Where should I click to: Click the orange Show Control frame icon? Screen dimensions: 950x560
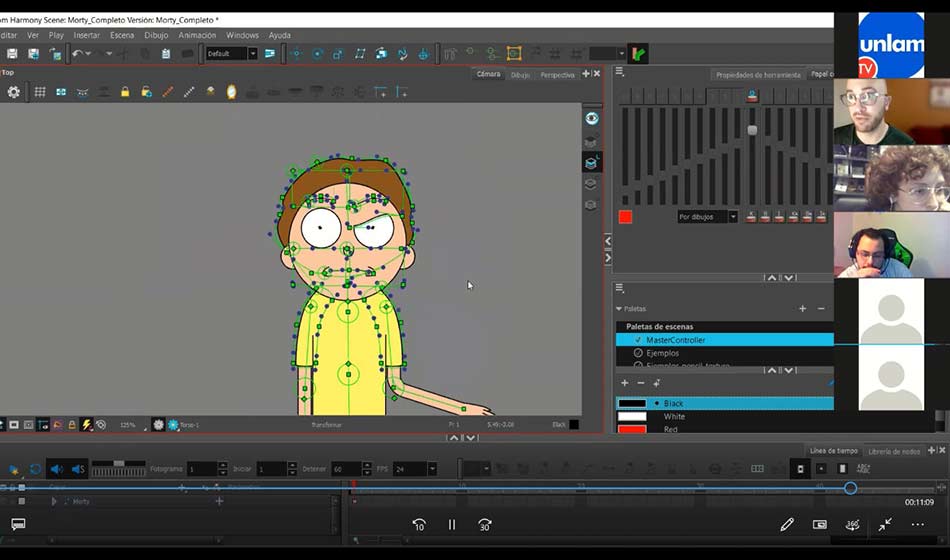[514, 53]
